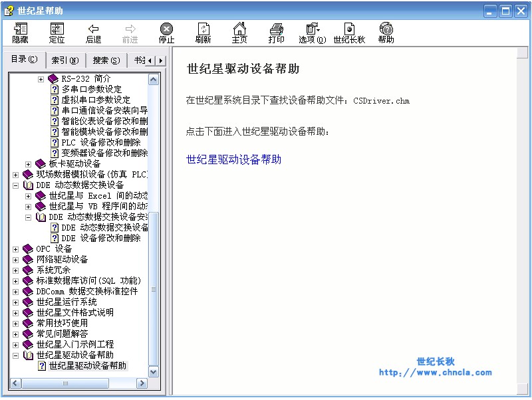Select topic 变频器设备修改和删除

[104, 153]
